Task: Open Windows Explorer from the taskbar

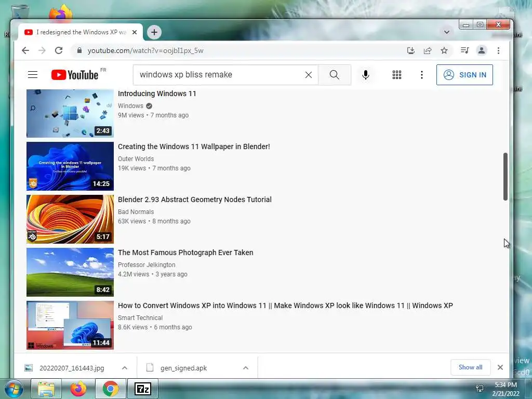Action: [46, 389]
